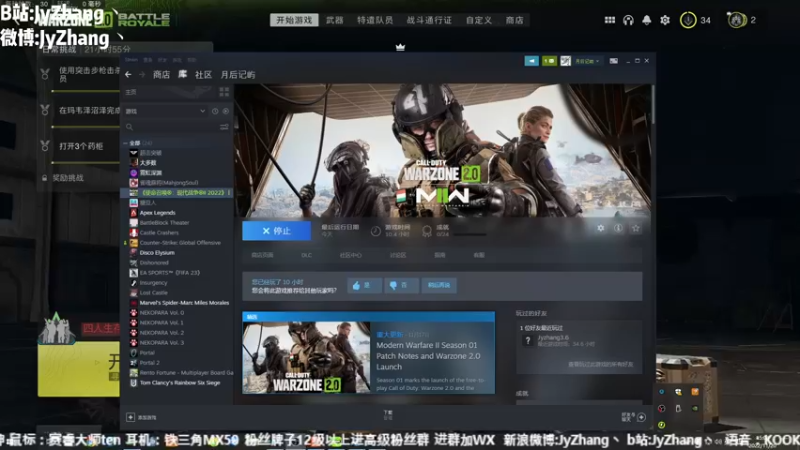Viewport: 800px width, 450px height.
Task: Open the library advanced filter sliders icon
Action: point(224,127)
